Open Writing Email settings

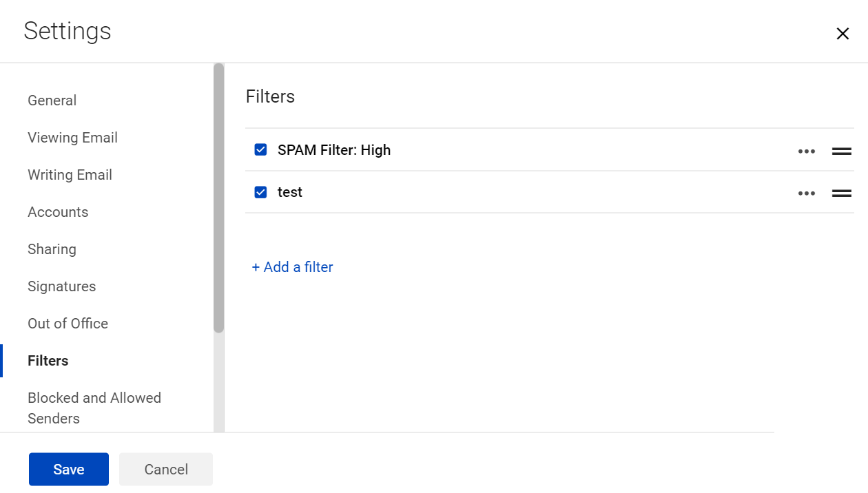pos(70,174)
